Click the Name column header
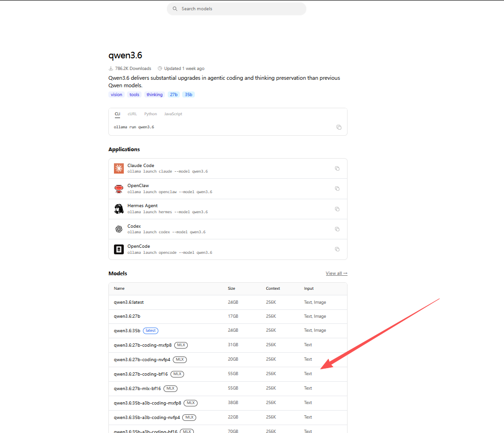 point(119,288)
